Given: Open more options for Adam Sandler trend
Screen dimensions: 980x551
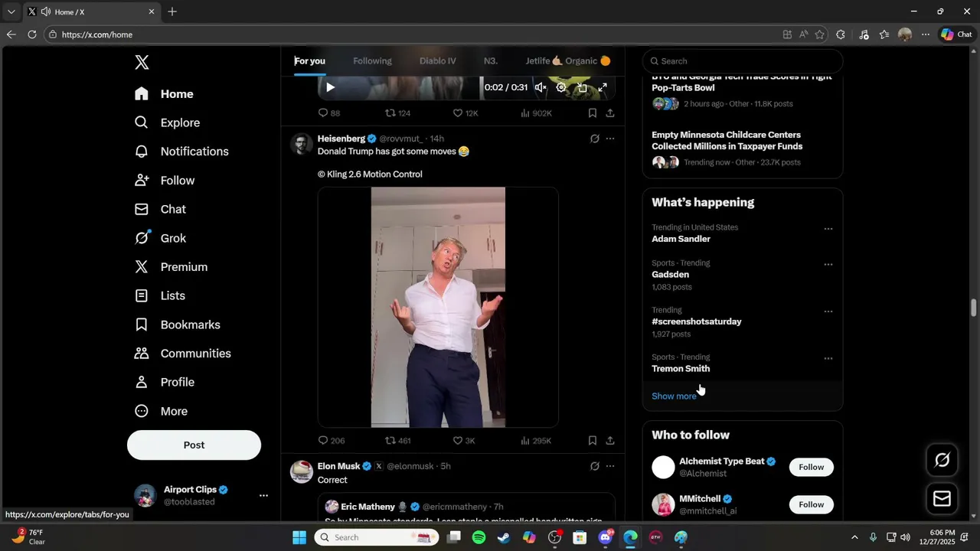Looking at the screenshot, I should pyautogui.click(x=828, y=229).
